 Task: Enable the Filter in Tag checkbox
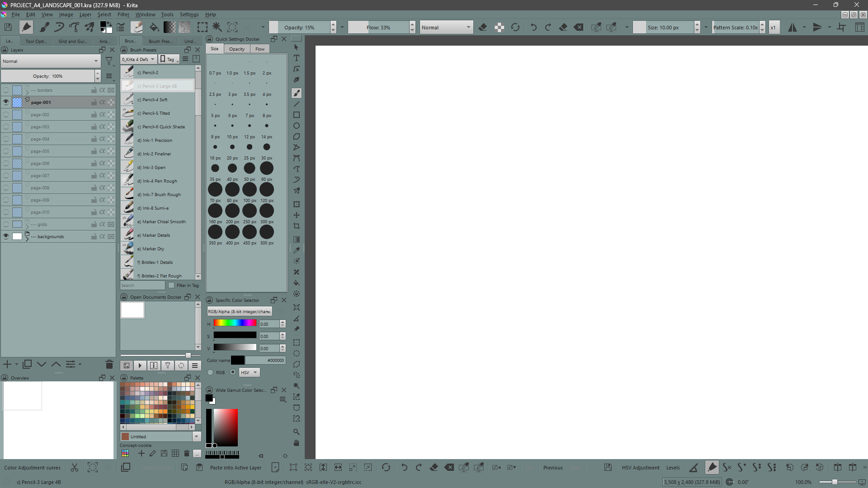tap(171, 285)
